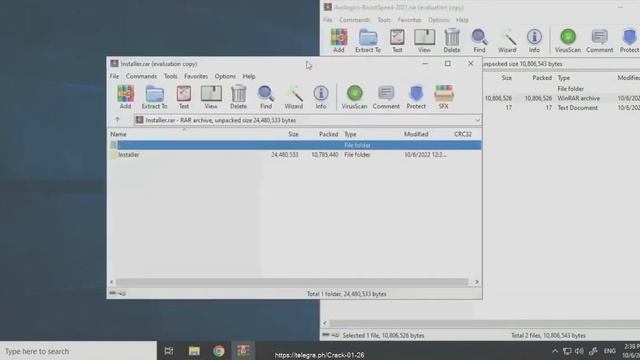Screen dimensions: 640x360
Task: Open volume control in system tray
Action: [x=579, y=351]
